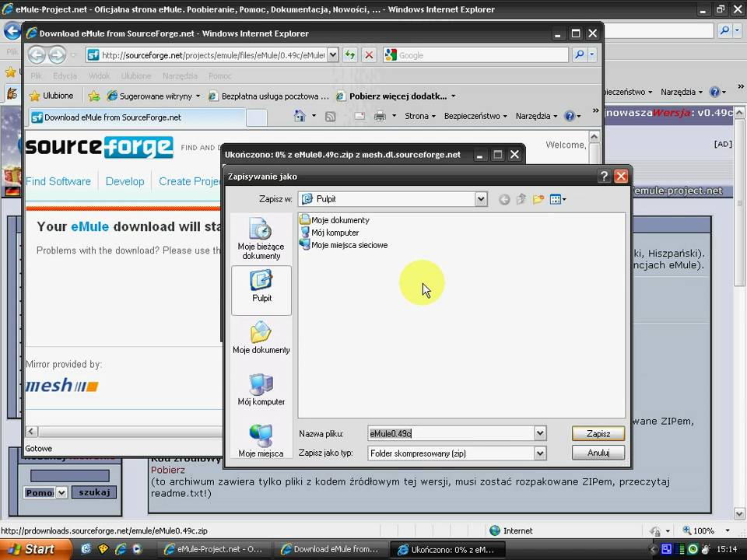Click Nazwa pliku text field
The image size is (747, 560).
(451, 433)
